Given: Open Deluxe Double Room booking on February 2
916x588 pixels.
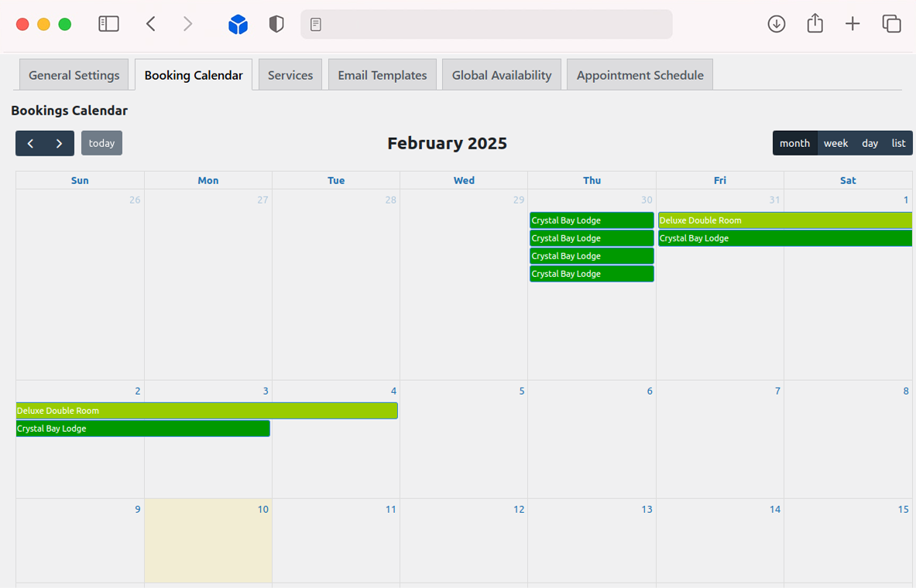Looking at the screenshot, I should click(207, 411).
